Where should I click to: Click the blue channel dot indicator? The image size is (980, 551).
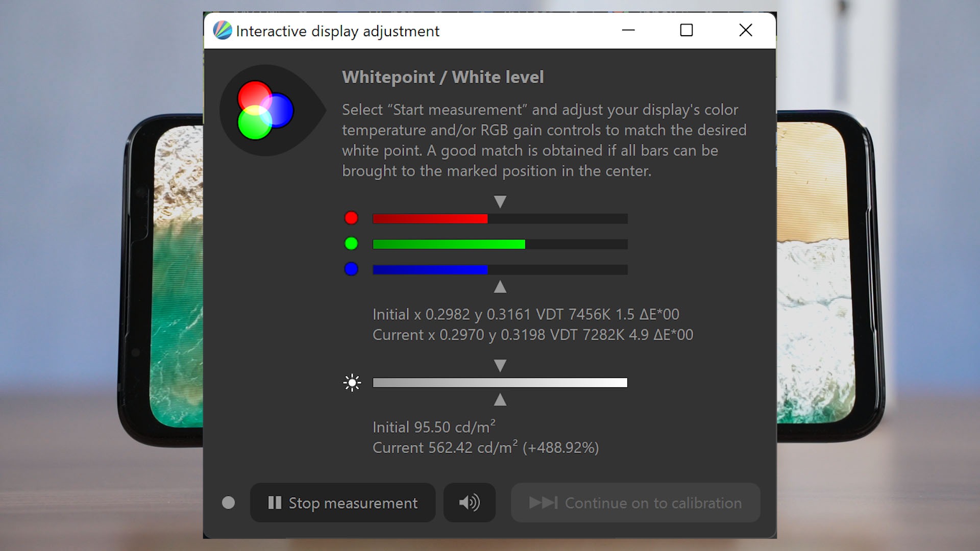tap(351, 269)
